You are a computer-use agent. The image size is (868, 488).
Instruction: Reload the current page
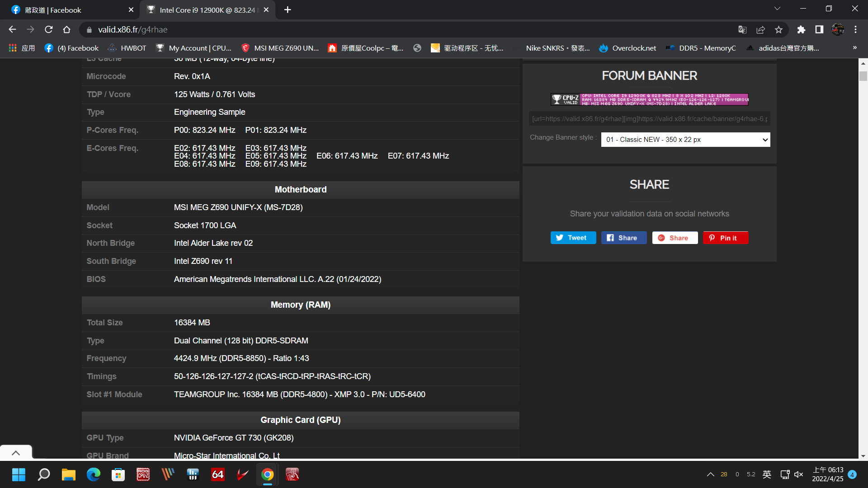point(48,29)
